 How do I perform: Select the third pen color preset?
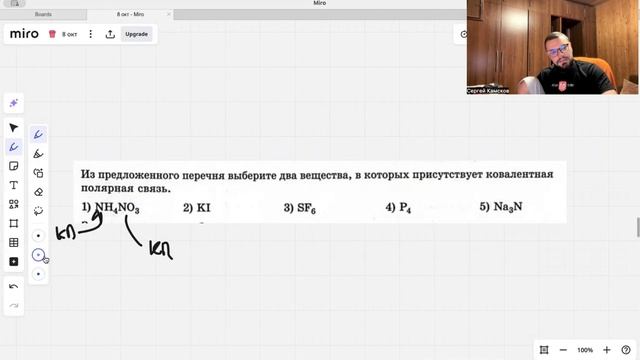[38, 274]
